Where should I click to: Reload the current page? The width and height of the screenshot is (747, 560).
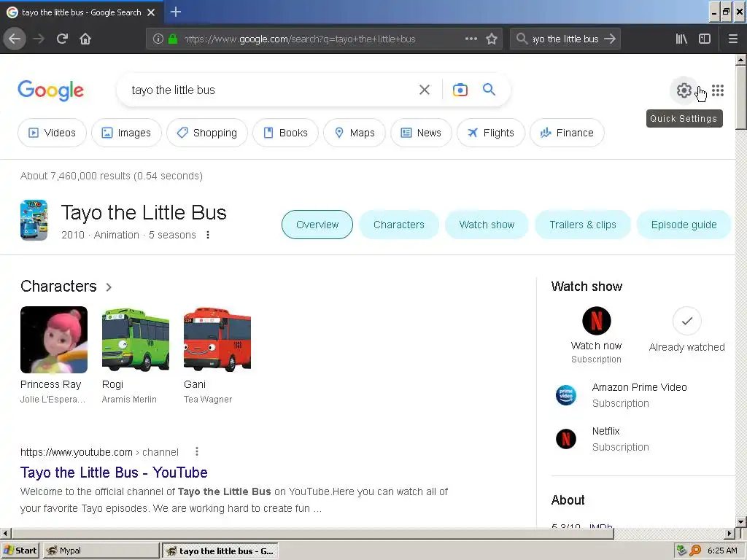pos(62,39)
